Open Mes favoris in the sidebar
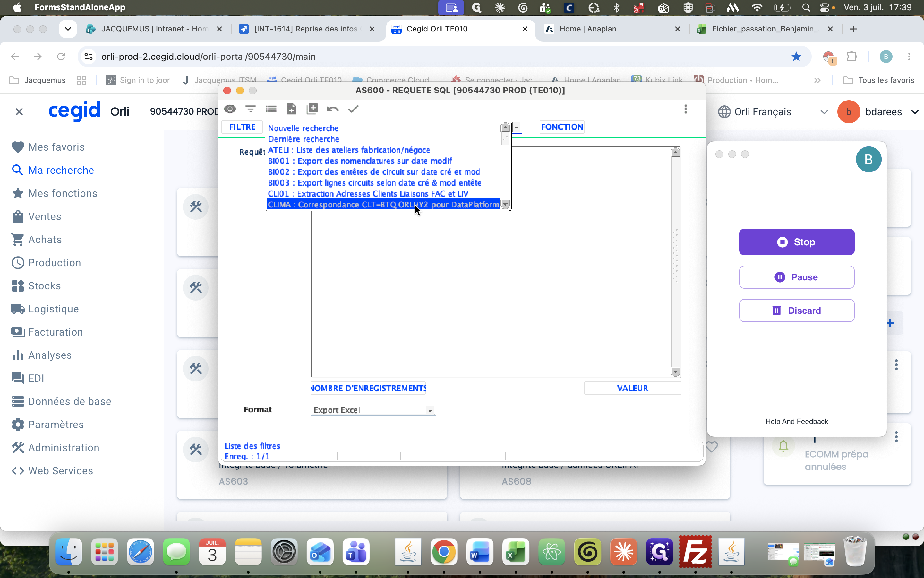 [x=56, y=147]
